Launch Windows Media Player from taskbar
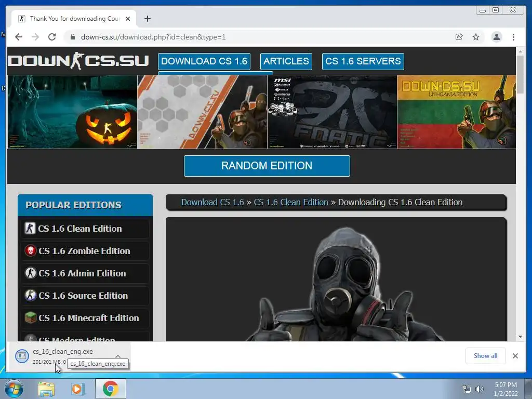Viewport: 532px width, 399px height. pos(77,389)
